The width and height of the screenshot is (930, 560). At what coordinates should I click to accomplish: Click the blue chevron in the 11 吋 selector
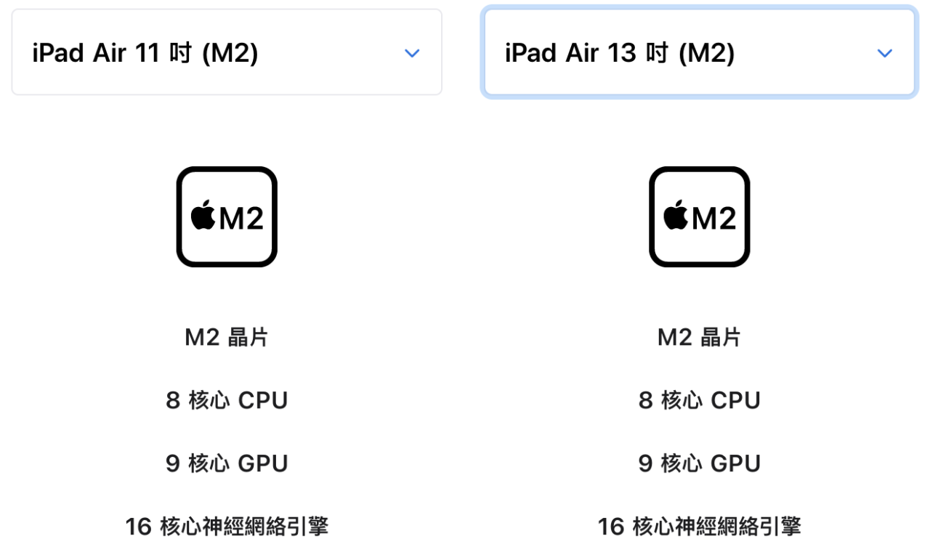click(412, 54)
